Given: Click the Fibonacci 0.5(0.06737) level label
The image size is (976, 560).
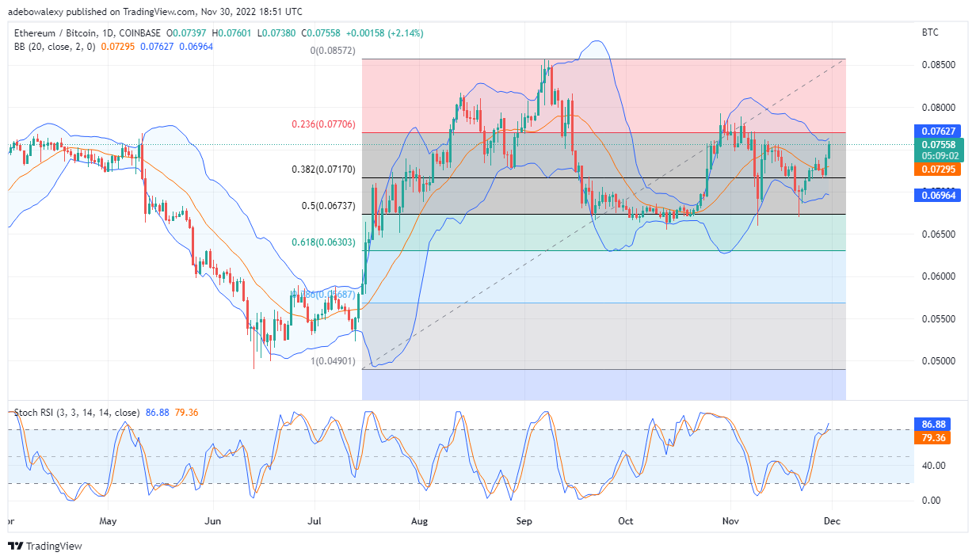Looking at the screenshot, I should pos(330,206).
